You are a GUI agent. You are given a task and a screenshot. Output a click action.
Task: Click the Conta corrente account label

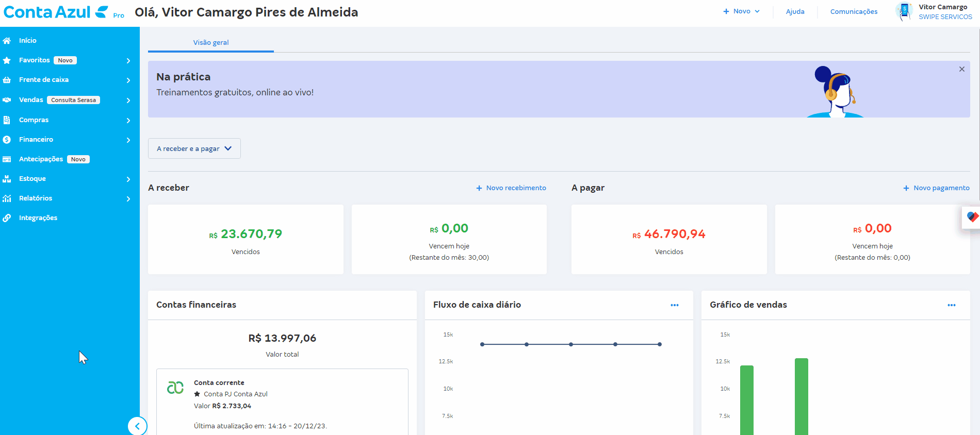click(x=219, y=383)
